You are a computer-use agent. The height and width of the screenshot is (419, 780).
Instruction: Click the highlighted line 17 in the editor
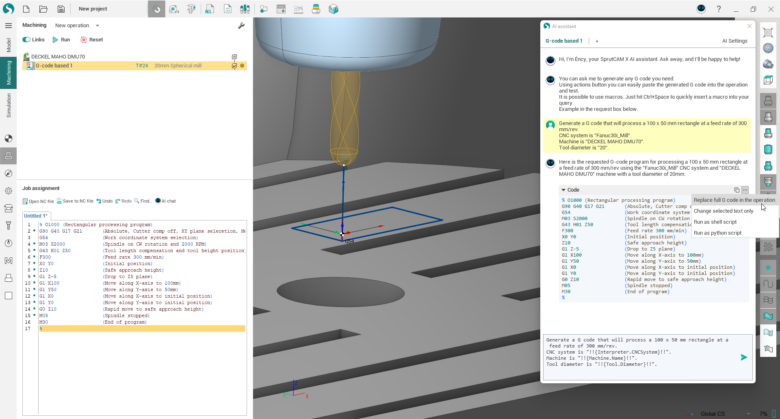coord(142,328)
